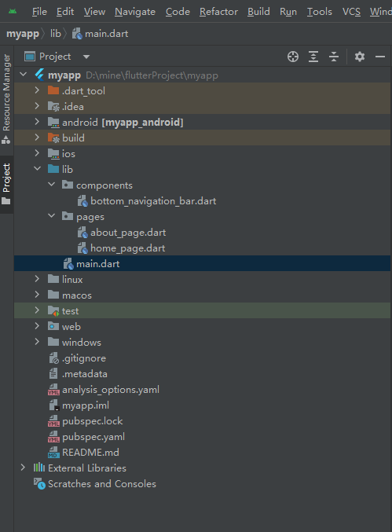Image resolution: width=392 pixels, height=532 pixels.
Task: Click the Collapse All icon in Project toolbar
Action: 334,57
